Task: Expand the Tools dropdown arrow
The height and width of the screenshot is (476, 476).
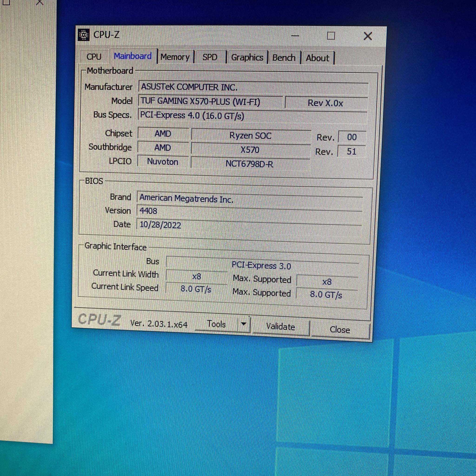Action: tap(244, 324)
